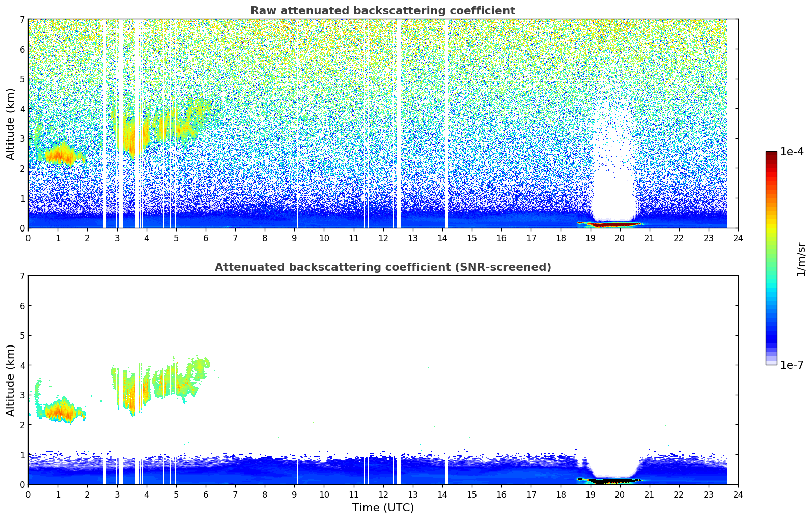Click the 'Time (UTC)' axis label

(x=383, y=508)
